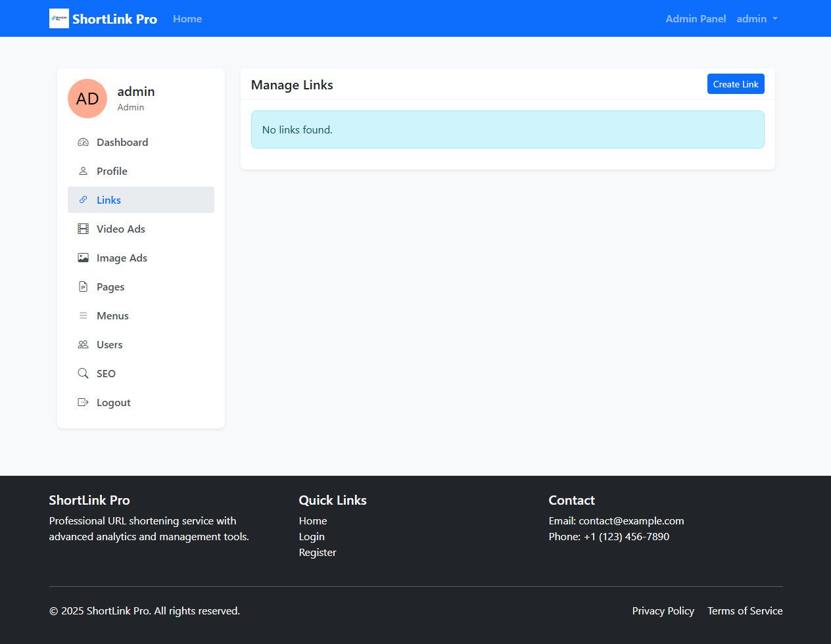Click the Login link under Quick Links
Image resolution: width=831 pixels, height=644 pixels.
[x=312, y=536]
